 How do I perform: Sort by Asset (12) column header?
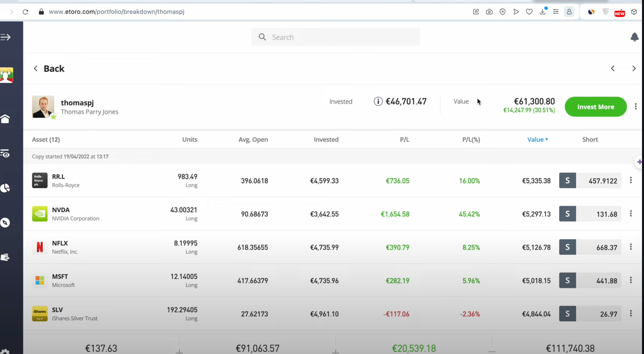click(x=46, y=140)
